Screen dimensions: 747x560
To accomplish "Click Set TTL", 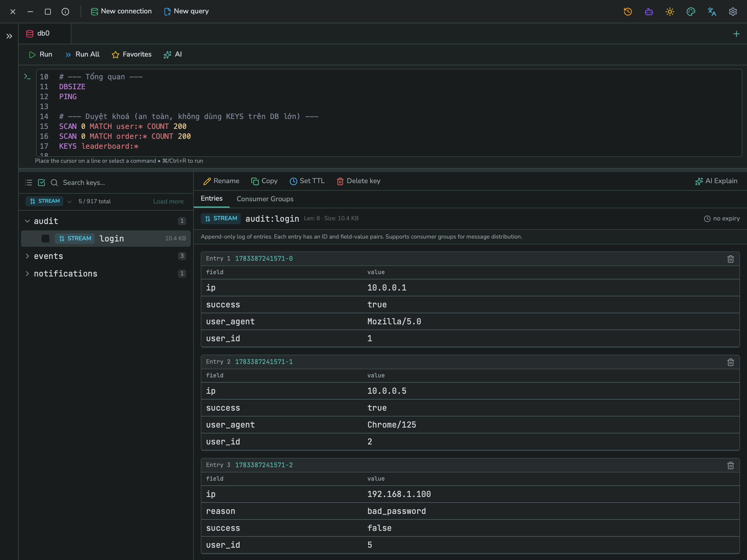I will tap(307, 181).
